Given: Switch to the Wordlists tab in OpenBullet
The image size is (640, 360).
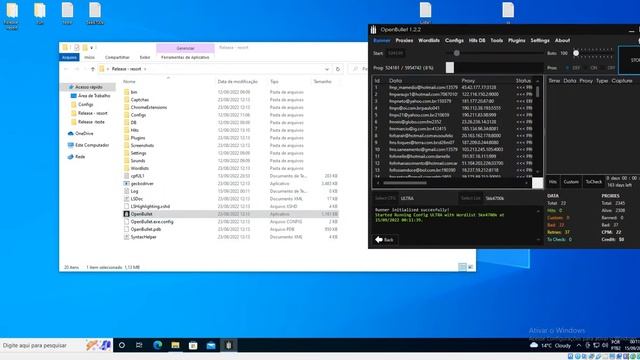Looking at the screenshot, I should [429, 40].
